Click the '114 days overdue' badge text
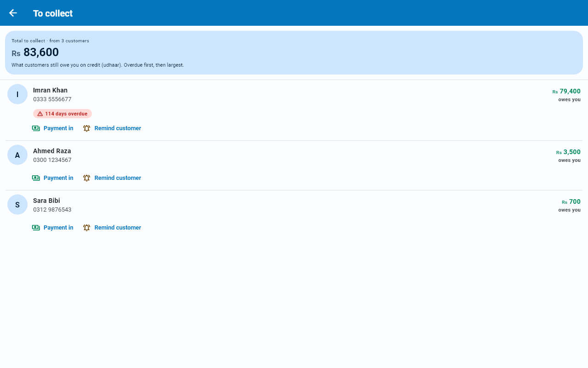Viewport: 588px width, 368px height. (x=66, y=114)
